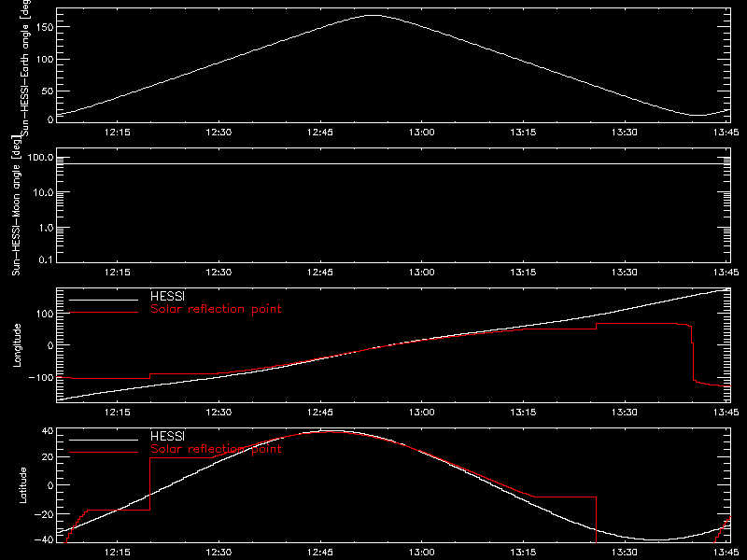
Task: Click 100.0 tick label on Moon angle axis
Action: (x=40, y=158)
